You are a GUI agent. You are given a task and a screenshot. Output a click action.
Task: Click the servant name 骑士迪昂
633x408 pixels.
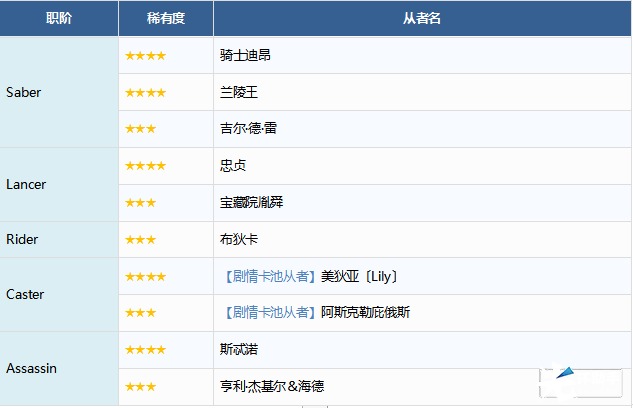(x=245, y=56)
